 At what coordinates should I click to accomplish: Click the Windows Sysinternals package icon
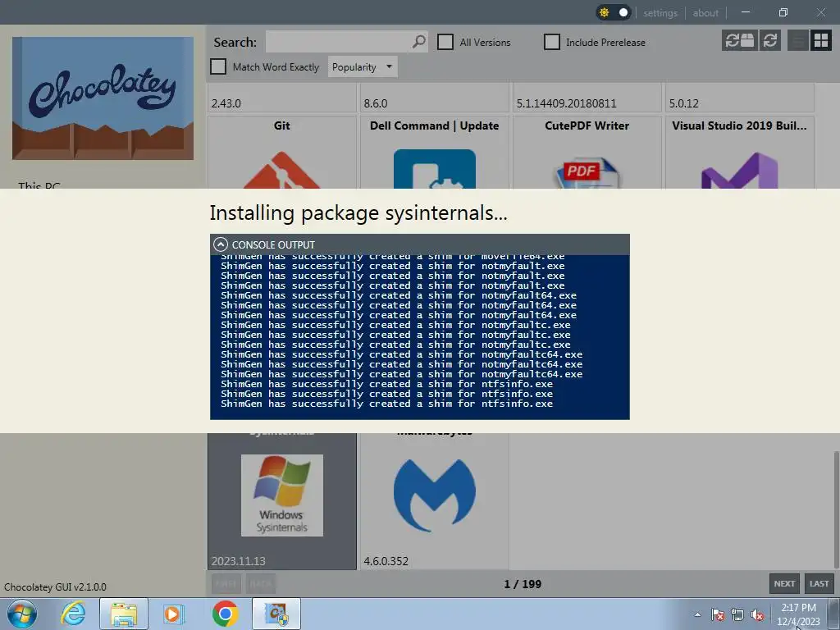[282, 495]
